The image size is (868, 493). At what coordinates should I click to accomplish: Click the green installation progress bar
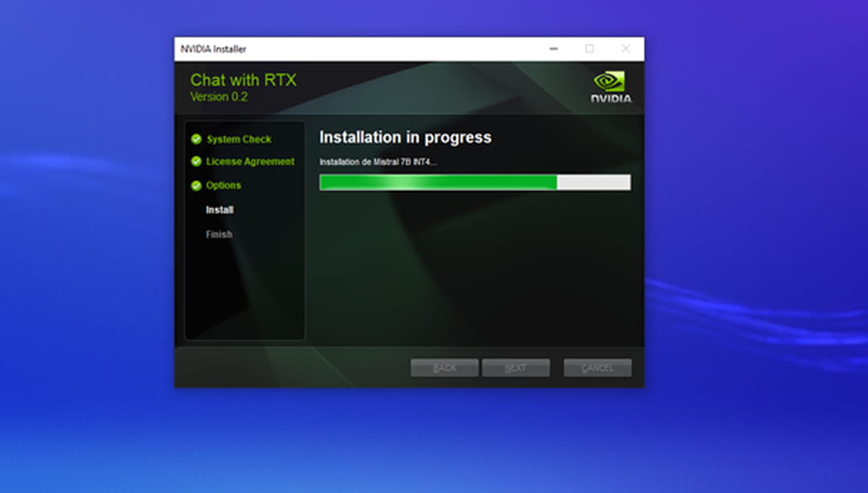point(475,182)
